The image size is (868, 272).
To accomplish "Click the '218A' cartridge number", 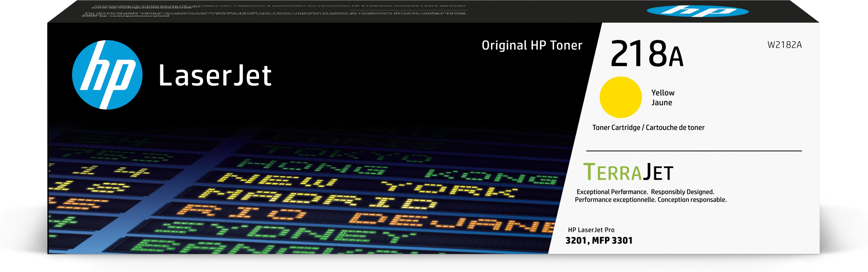I will [x=647, y=53].
